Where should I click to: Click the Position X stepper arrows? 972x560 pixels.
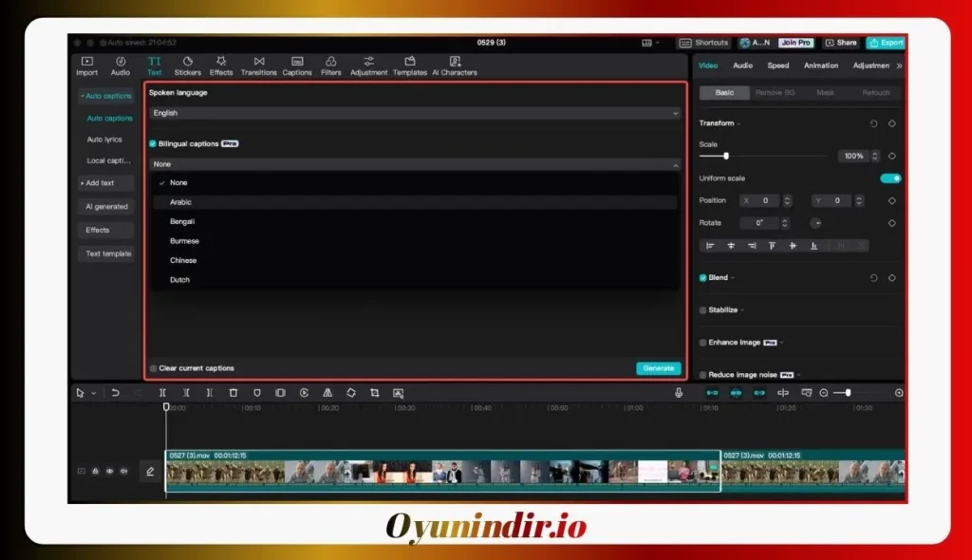[787, 201]
